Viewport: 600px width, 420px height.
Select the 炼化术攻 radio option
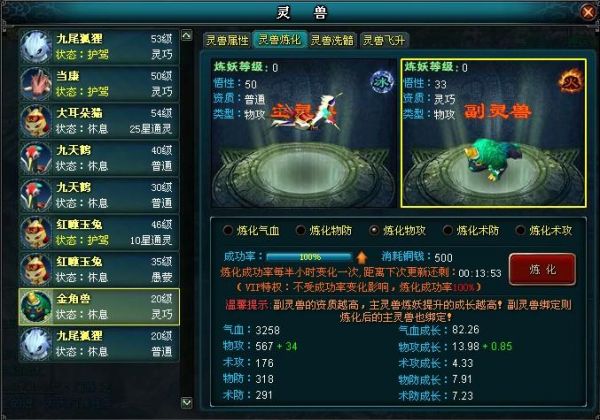click(520, 230)
